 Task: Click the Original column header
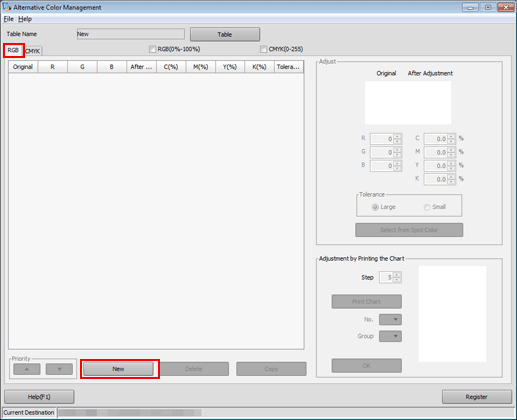coord(23,67)
